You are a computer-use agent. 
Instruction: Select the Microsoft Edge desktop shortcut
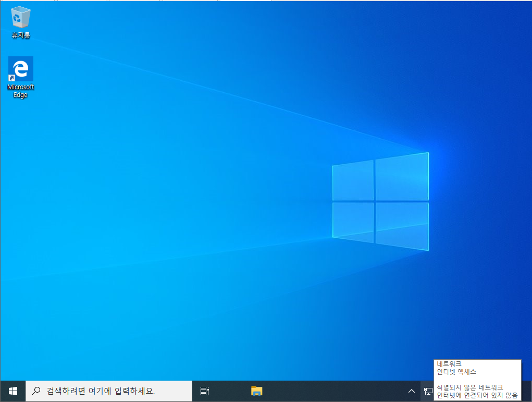[x=21, y=77]
